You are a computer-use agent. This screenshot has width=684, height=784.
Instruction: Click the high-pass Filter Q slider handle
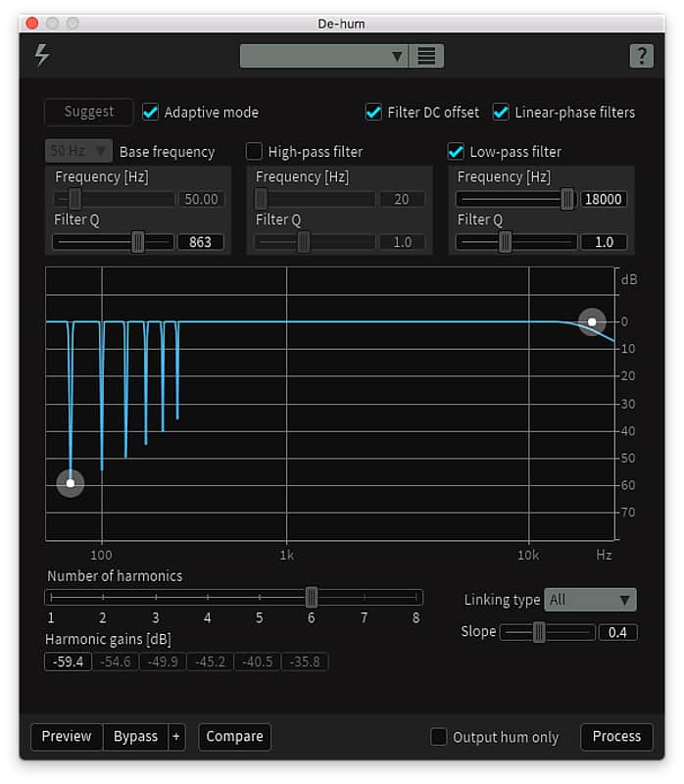[x=304, y=242]
